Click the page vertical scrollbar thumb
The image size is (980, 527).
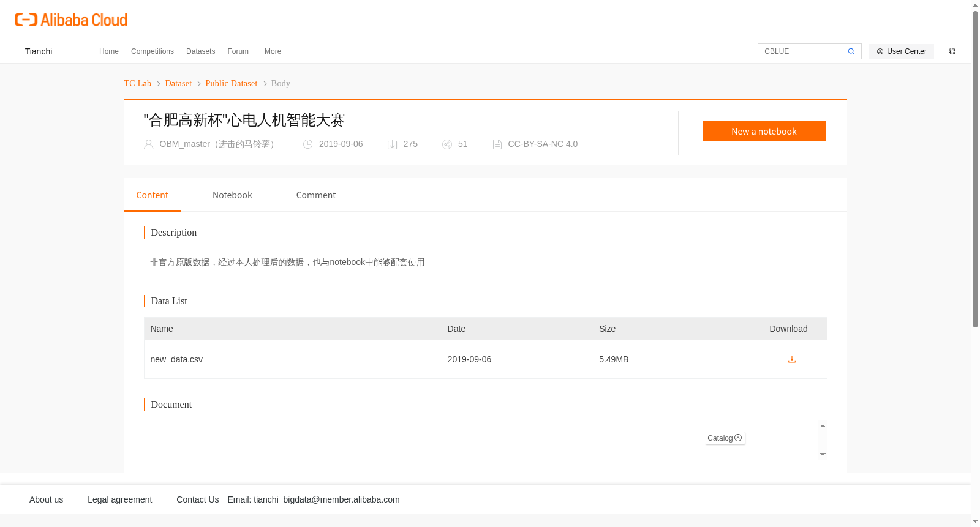click(975, 169)
